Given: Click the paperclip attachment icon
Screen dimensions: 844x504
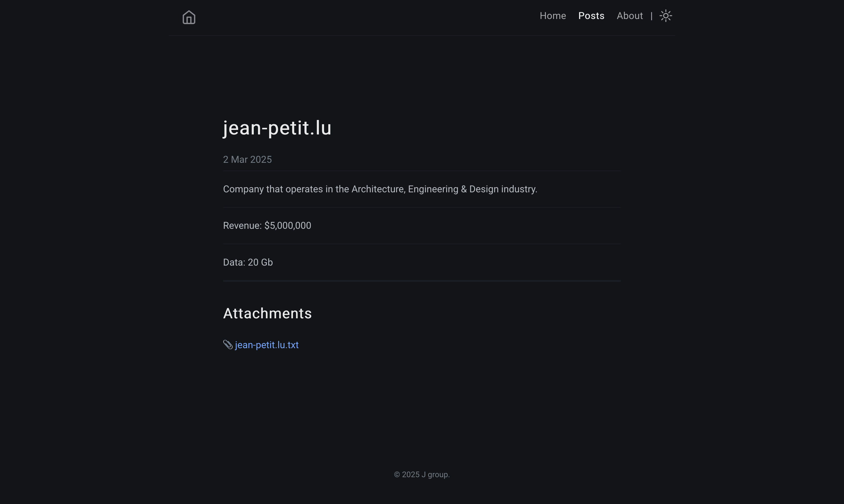Looking at the screenshot, I should click(x=228, y=345).
